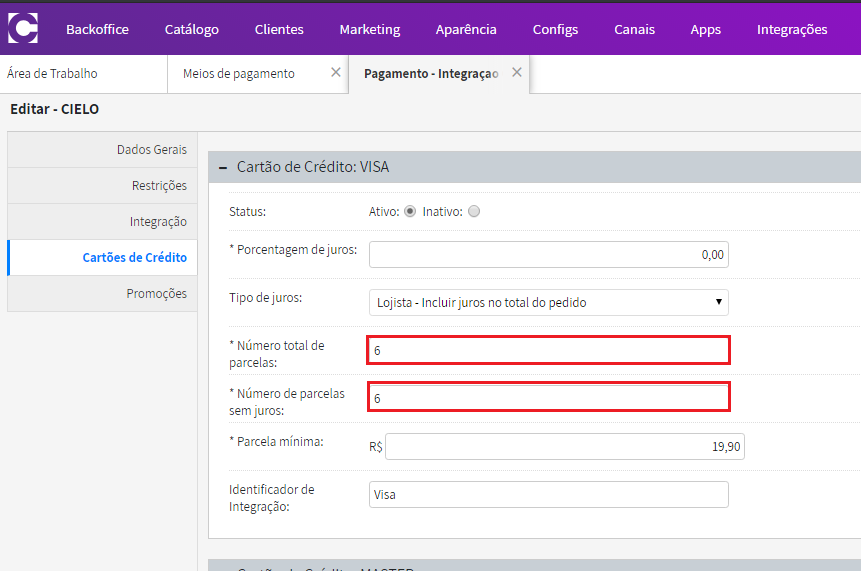Open the Marketing menu
This screenshot has height=573, width=864.
370,29
